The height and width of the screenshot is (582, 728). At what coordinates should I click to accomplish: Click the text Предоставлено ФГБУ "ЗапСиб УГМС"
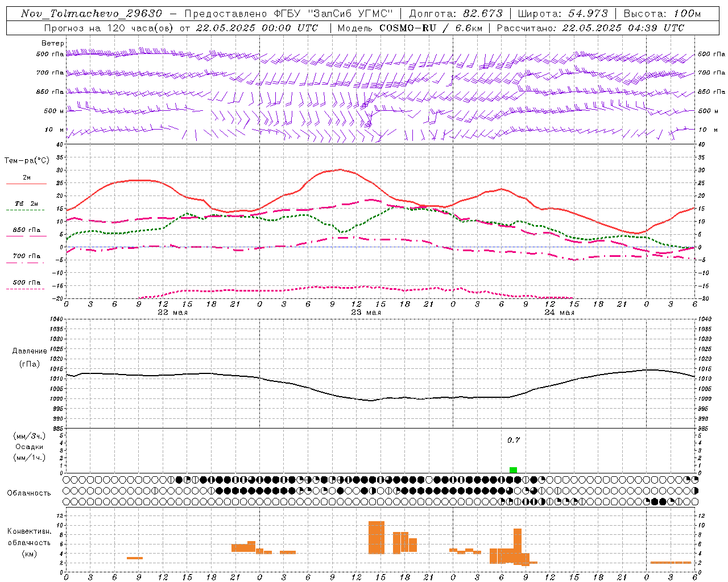tap(289, 14)
